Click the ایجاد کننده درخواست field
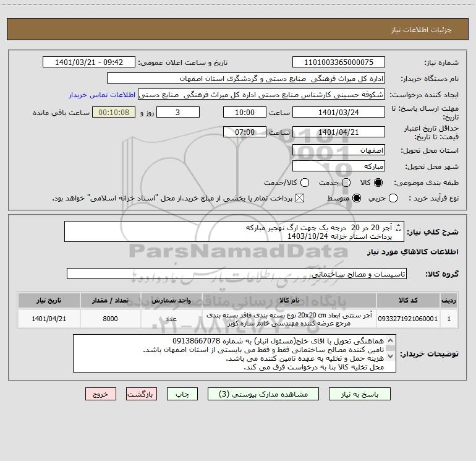This screenshot has width=476, height=461. coord(261,95)
